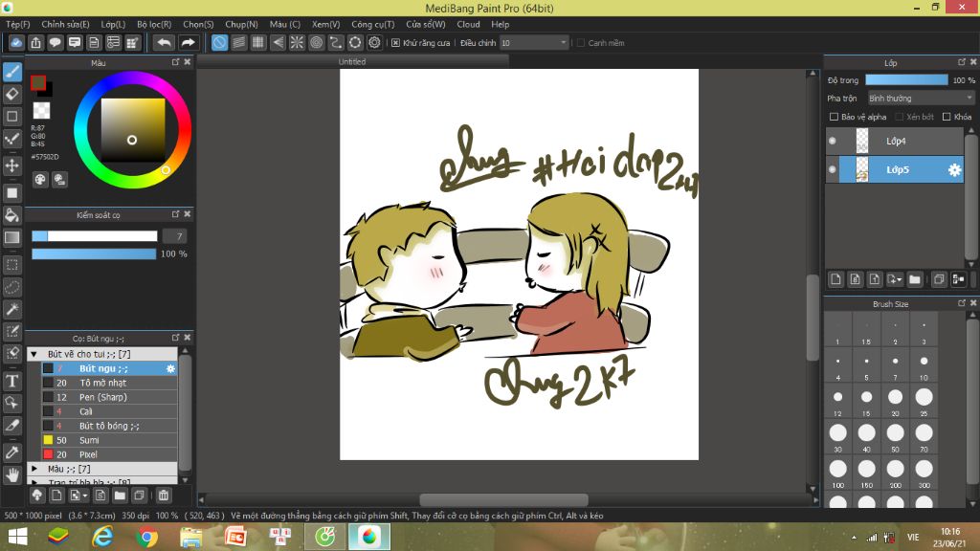Image resolution: width=980 pixels, height=551 pixels.
Task: Expand the Màu ;-; brush group
Action: tap(34, 469)
